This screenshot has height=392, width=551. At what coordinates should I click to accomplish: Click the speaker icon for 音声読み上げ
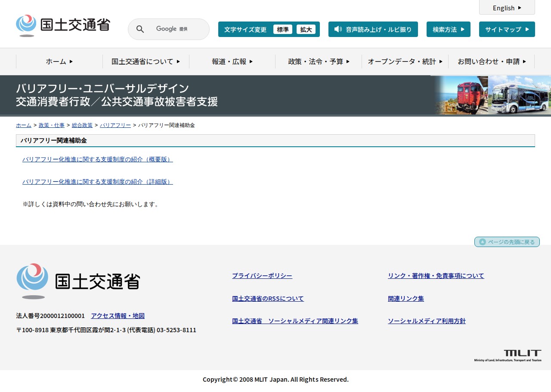click(338, 29)
